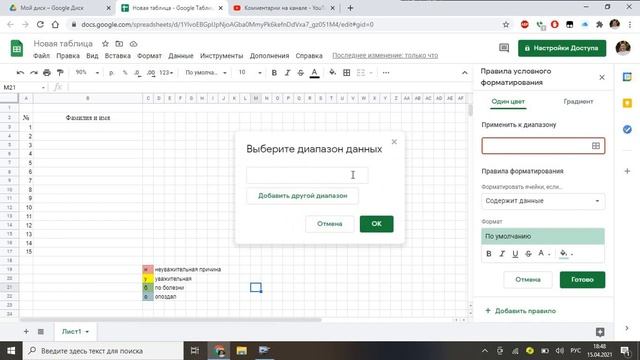Image resolution: width=640 pixels, height=360 pixels.
Task: Pick fill color in conditional format panel
Action: tap(566, 253)
